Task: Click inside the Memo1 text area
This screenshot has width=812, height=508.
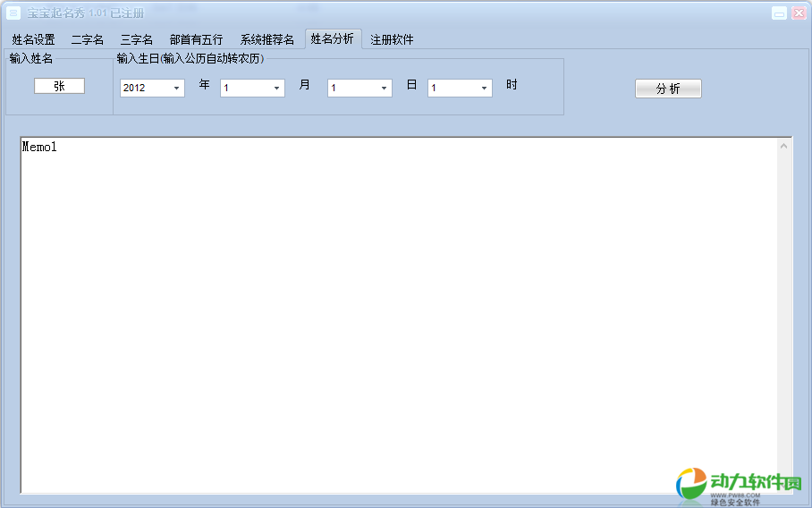Action: [393, 313]
